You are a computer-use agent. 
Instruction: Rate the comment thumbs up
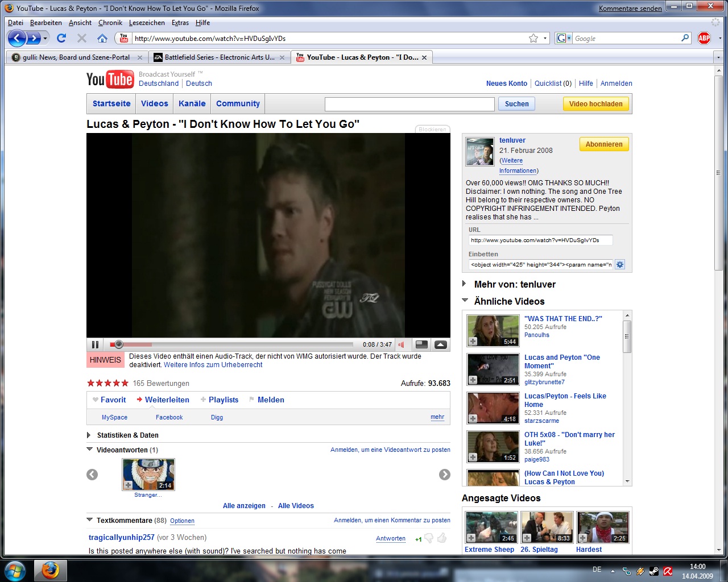pyautogui.click(x=442, y=538)
